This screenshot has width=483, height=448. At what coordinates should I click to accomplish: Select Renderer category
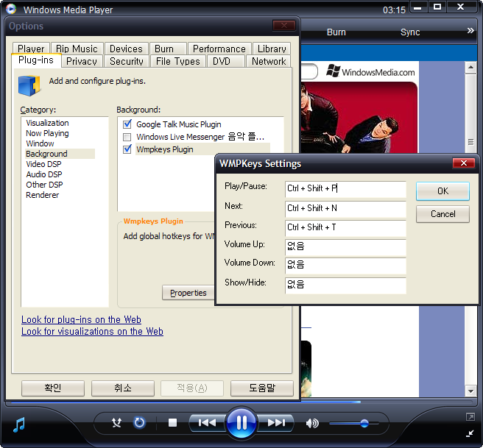click(43, 195)
